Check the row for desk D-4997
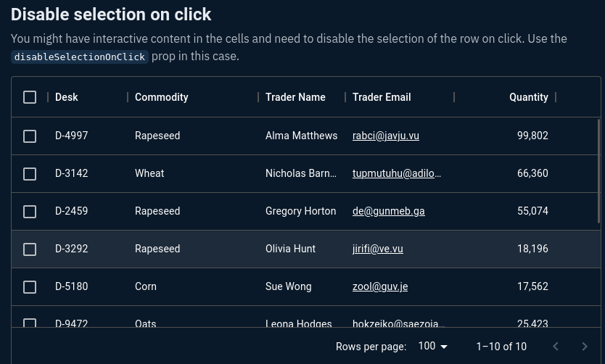This screenshot has width=605, height=364. tap(30, 136)
